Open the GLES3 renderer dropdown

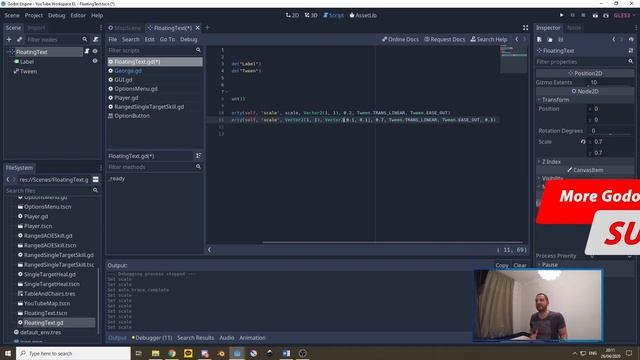pyautogui.click(x=624, y=15)
